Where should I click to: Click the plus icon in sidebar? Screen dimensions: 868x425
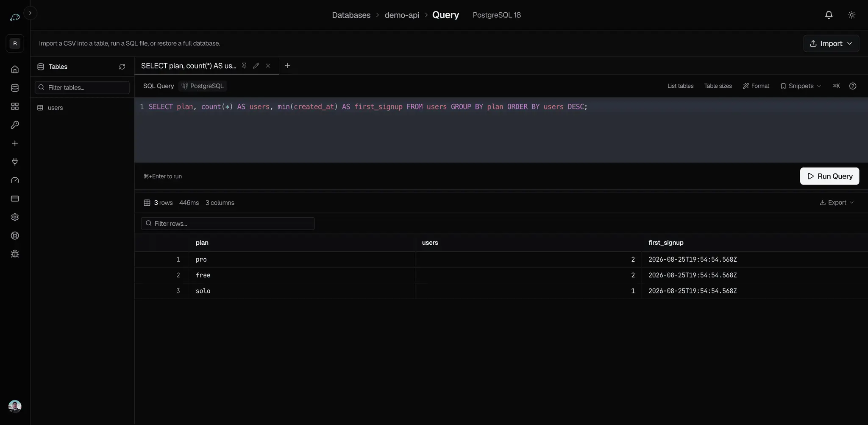(x=15, y=143)
